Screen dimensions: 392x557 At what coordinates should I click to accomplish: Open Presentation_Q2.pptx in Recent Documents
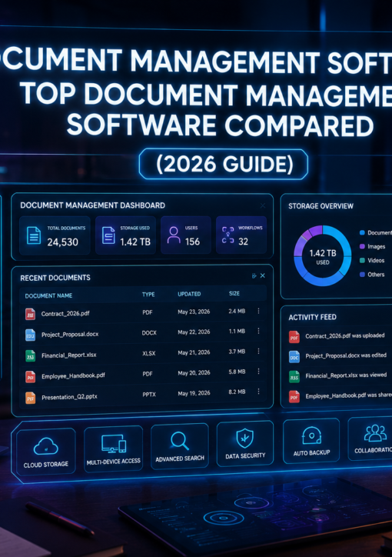coord(69,397)
